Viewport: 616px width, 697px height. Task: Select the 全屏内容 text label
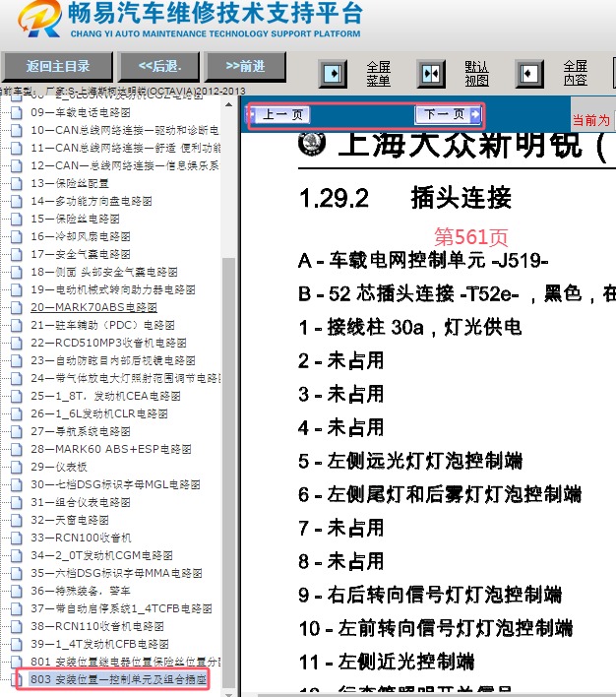coord(575,74)
